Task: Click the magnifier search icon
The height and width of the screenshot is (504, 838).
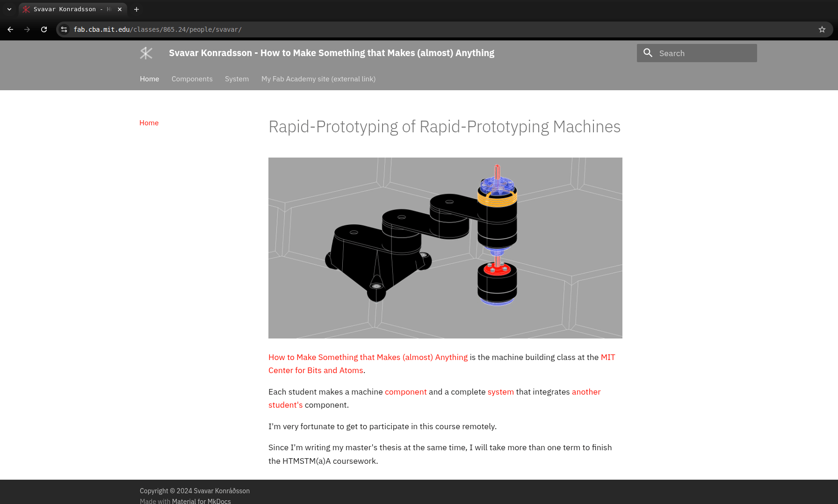Action: point(648,53)
